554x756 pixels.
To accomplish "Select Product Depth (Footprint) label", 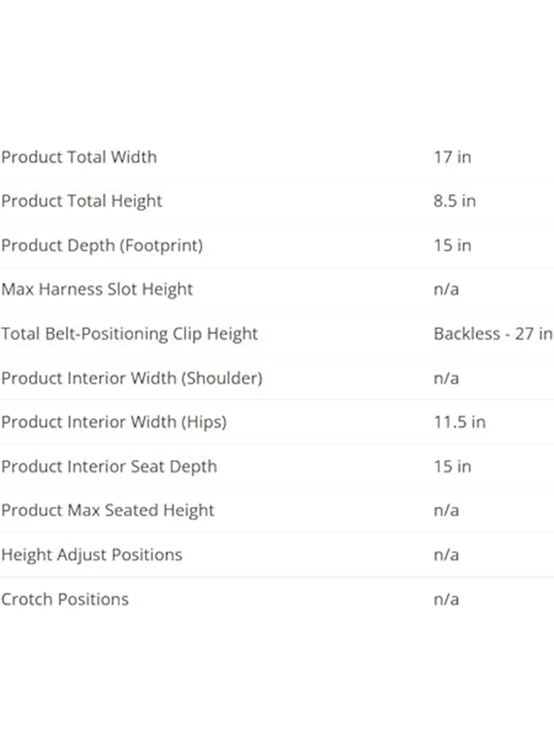I will pyautogui.click(x=102, y=246).
